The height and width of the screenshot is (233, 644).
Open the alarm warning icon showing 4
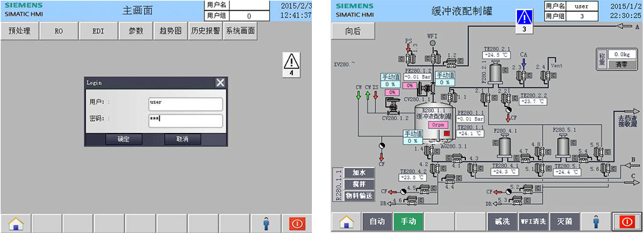pos(292,65)
